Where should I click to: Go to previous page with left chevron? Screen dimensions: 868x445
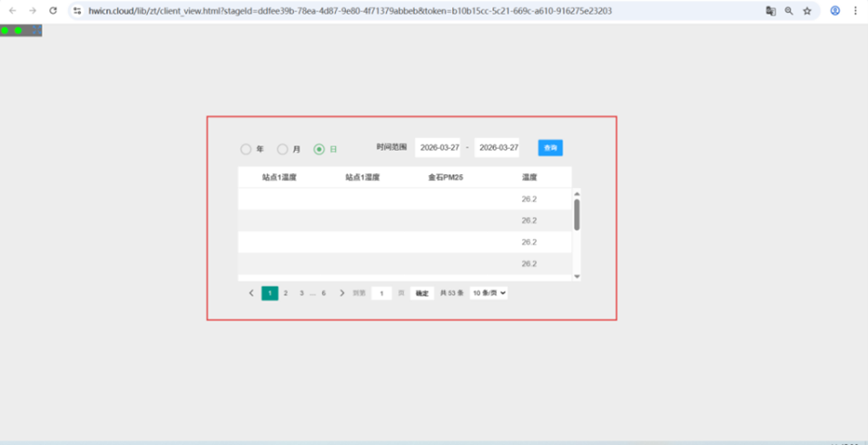252,293
